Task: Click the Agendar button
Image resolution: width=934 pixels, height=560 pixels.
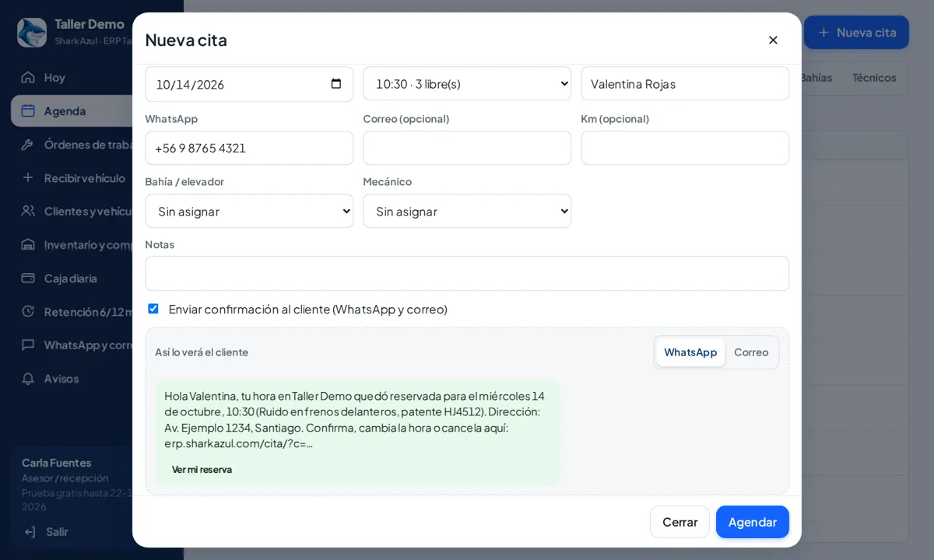Action: pyautogui.click(x=753, y=522)
